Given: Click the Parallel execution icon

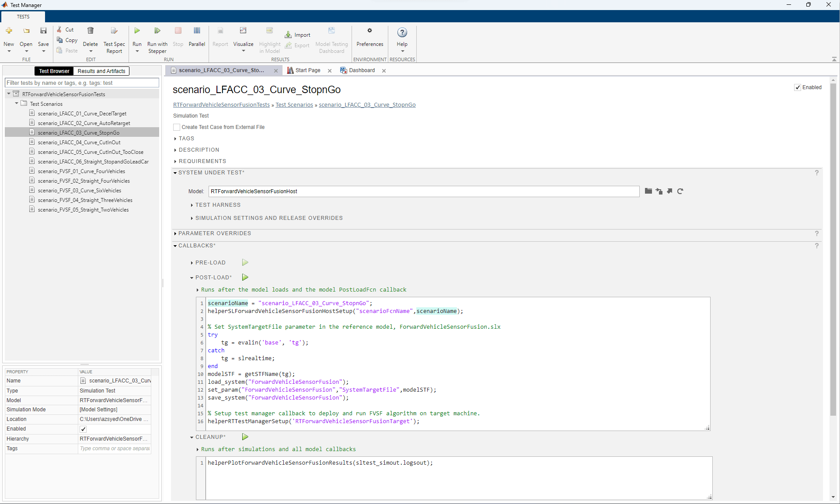Looking at the screenshot, I should pos(197,31).
